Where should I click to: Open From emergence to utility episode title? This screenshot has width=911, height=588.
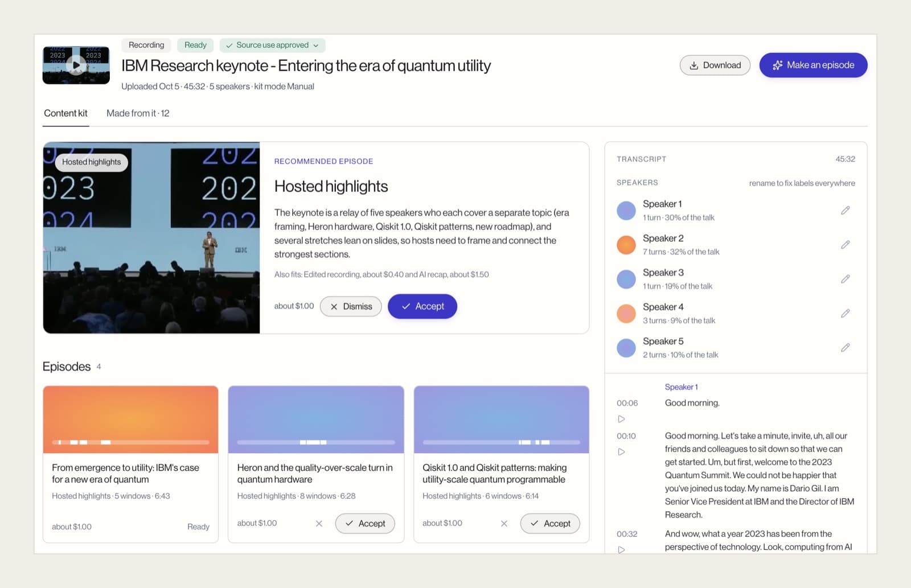coord(125,473)
